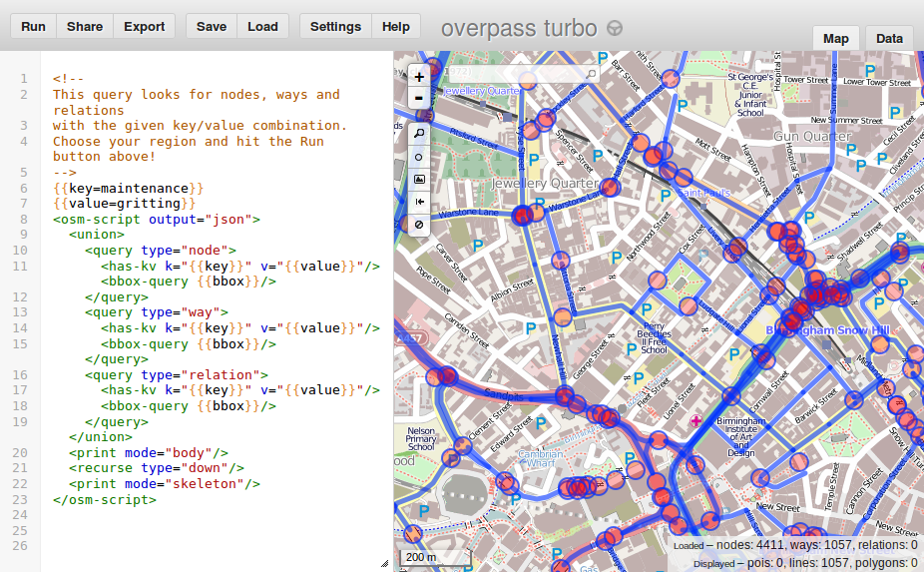Click the print mode="skeleton" line
Screen dimensions: 924x572
(x=165, y=484)
